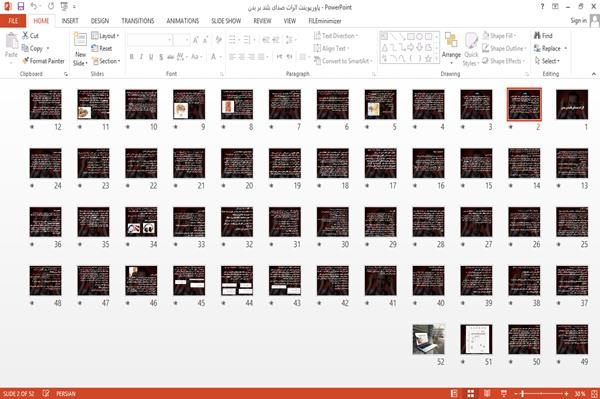600x399 pixels.
Task: Toggle Italic formatting
Action: (x=141, y=57)
